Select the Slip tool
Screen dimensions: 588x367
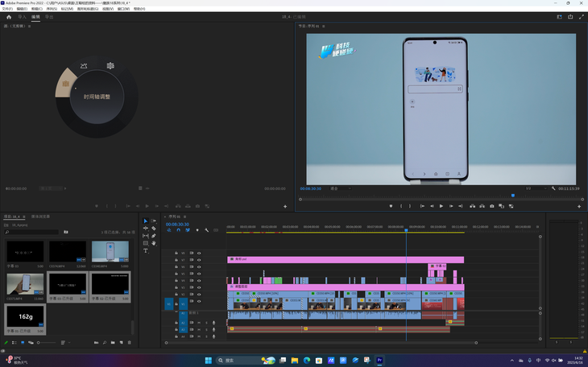146,236
